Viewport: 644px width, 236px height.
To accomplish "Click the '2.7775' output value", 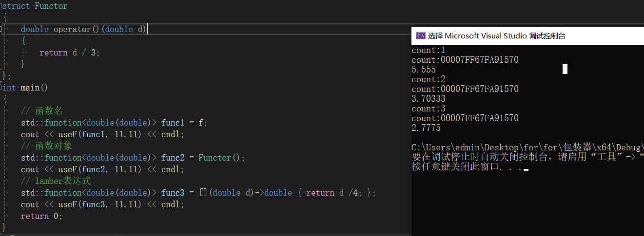I will click(x=426, y=128).
